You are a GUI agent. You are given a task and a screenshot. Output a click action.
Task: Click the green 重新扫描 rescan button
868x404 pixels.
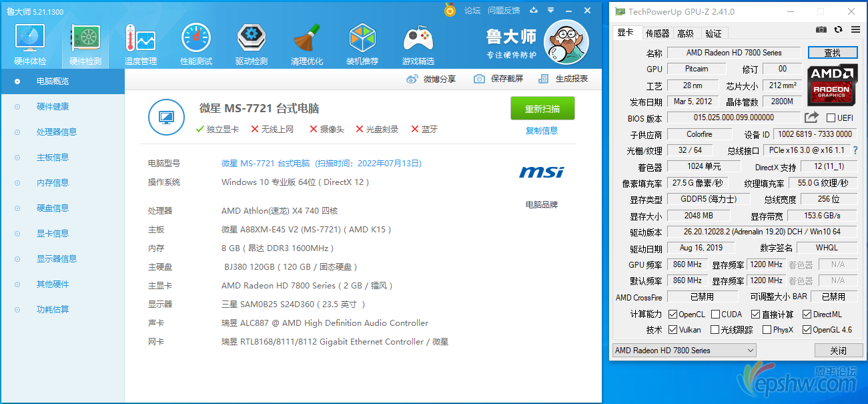(542, 109)
